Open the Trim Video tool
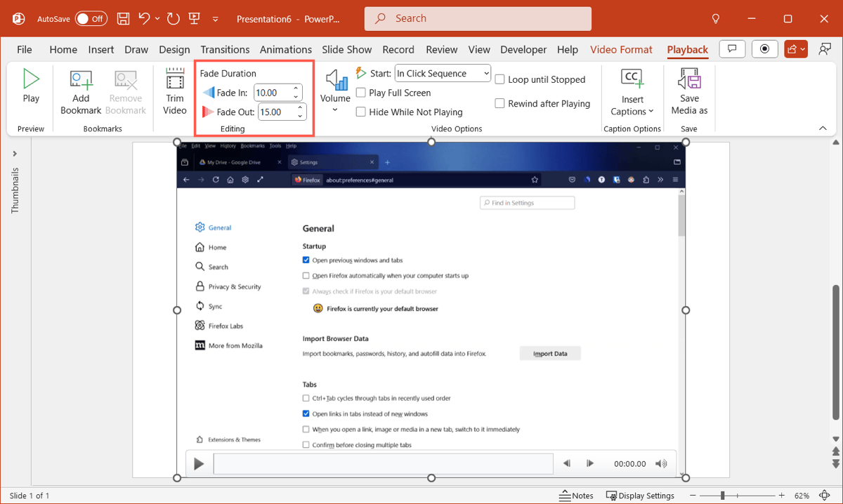The image size is (843, 504). point(174,91)
